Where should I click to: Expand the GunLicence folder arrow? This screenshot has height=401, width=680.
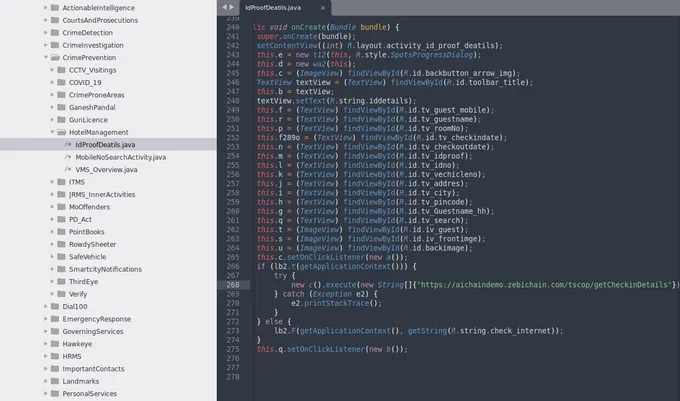pos(52,120)
